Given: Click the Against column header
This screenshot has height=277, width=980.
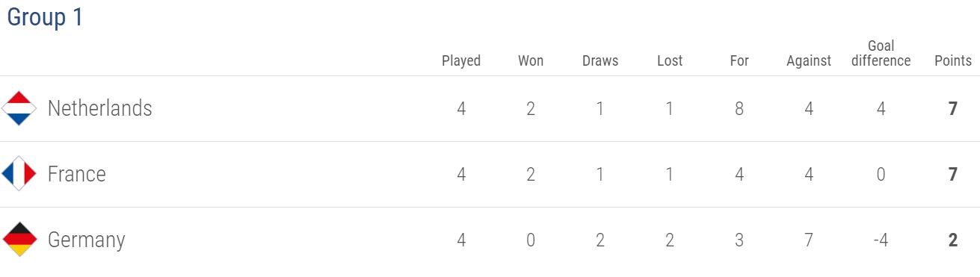Looking at the screenshot, I should 809,61.
